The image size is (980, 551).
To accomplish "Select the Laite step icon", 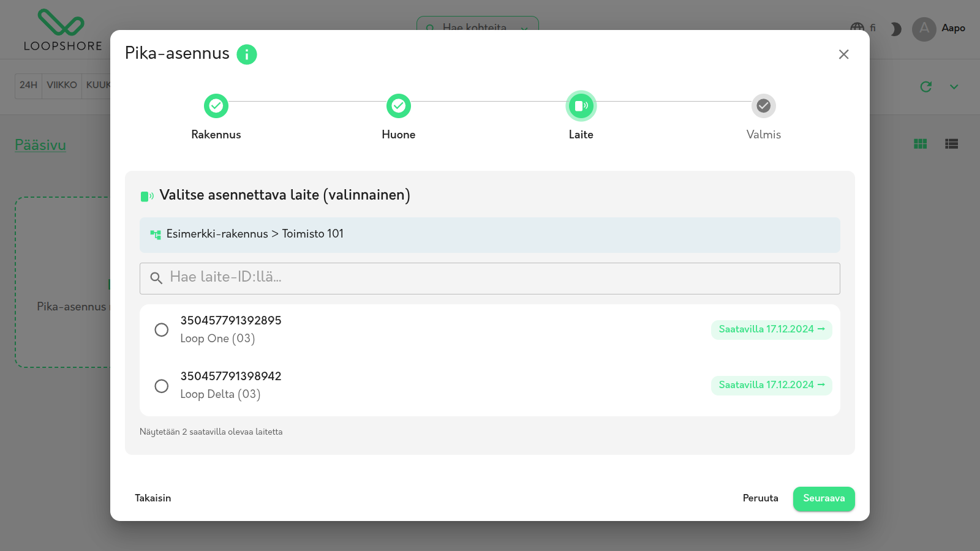I will 581,106.
